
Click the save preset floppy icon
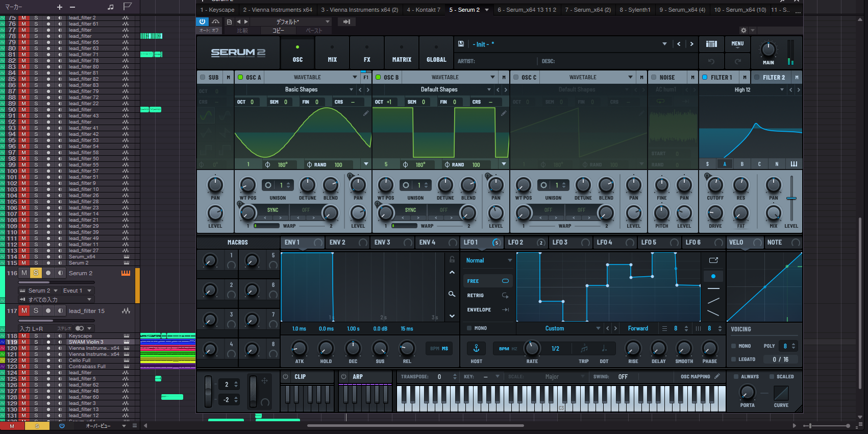pyautogui.click(x=461, y=44)
